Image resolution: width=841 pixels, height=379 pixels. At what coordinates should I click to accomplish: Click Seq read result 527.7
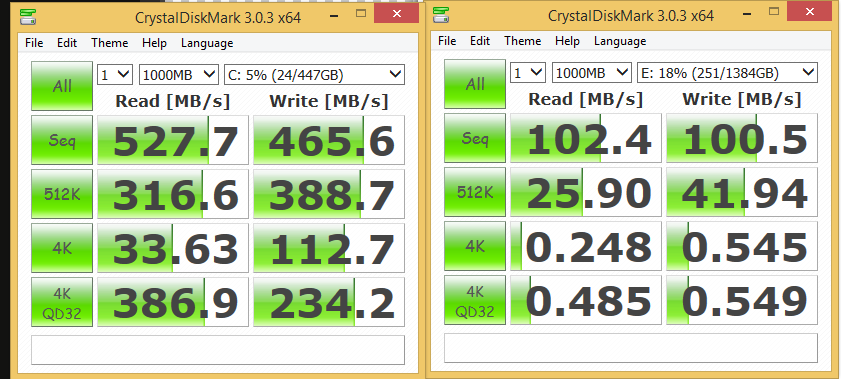tap(173, 140)
